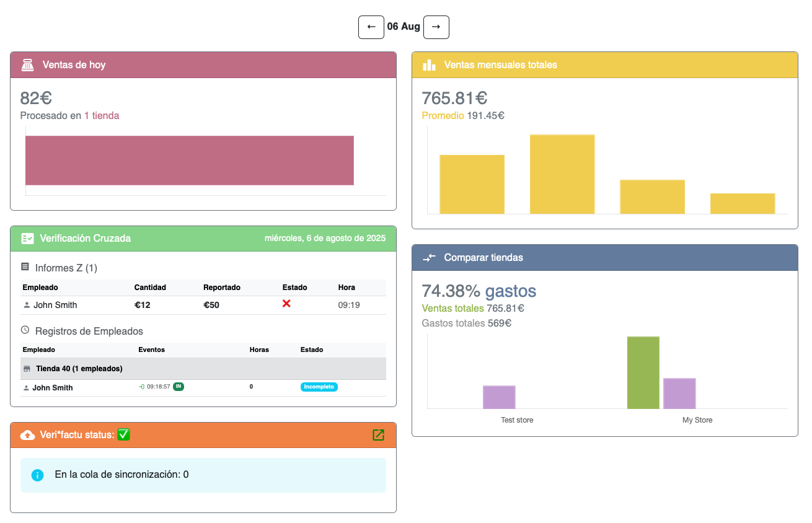Click the cash register icon in Ventas de hoy
The height and width of the screenshot is (523, 812).
[27, 64]
